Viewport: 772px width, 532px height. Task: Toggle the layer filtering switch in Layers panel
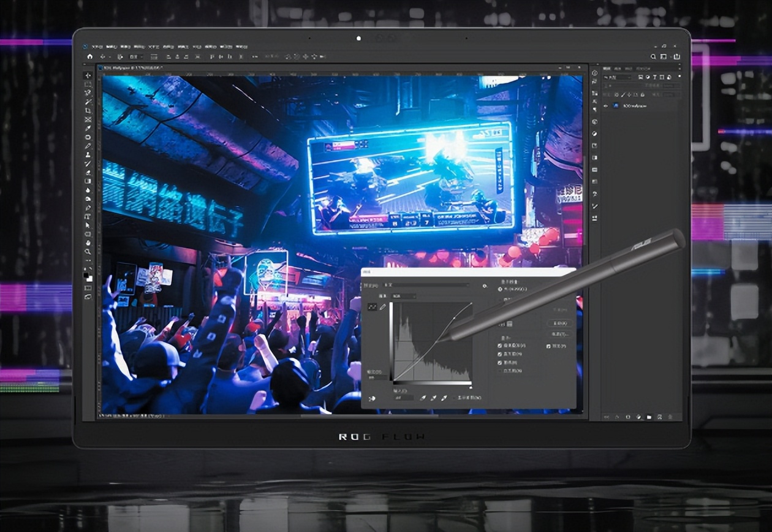(x=679, y=76)
